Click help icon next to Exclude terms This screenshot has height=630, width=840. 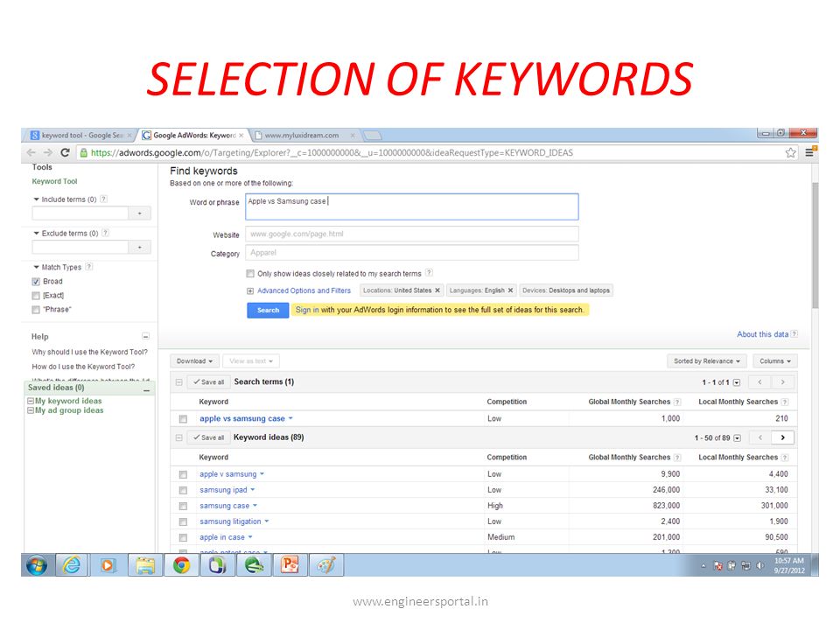click(106, 233)
